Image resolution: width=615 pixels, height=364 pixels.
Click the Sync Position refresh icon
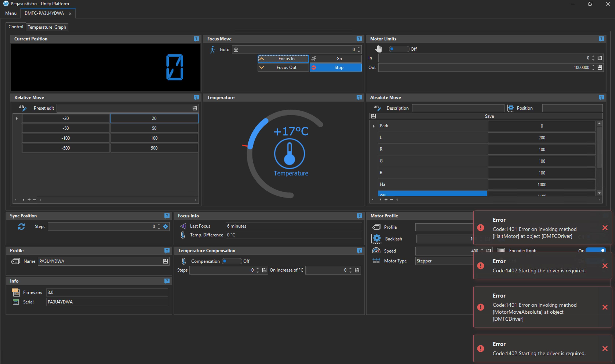(21, 226)
